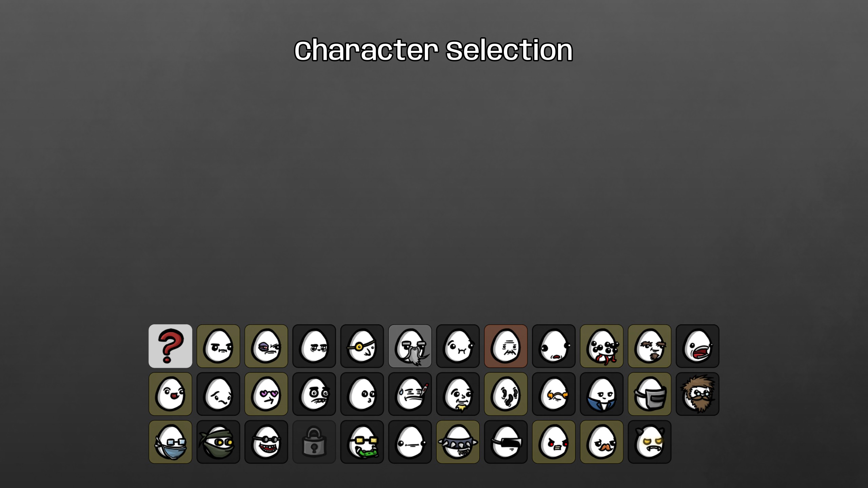Choose the character with yellow glasses and green cash
The image size is (868, 488).
pyautogui.click(x=362, y=442)
